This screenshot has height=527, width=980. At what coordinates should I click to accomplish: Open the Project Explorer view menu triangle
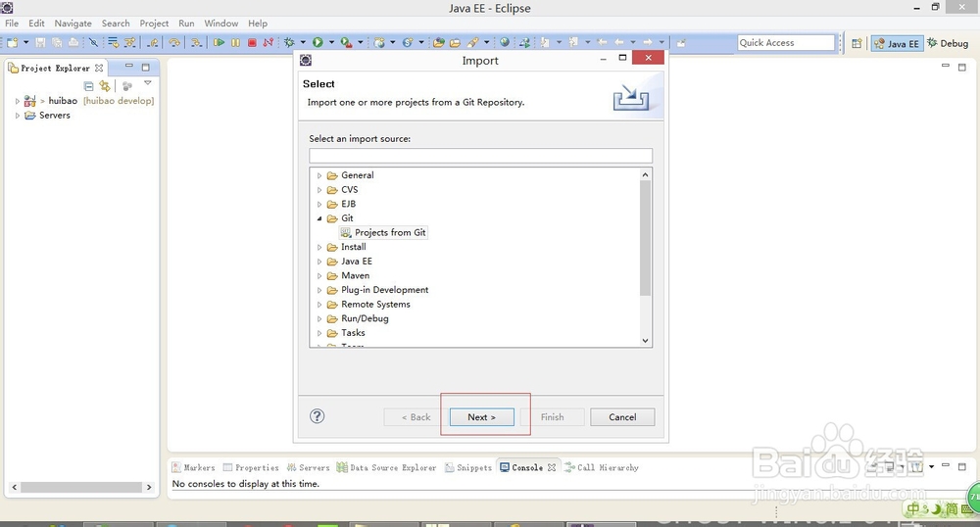tap(148, 82)
